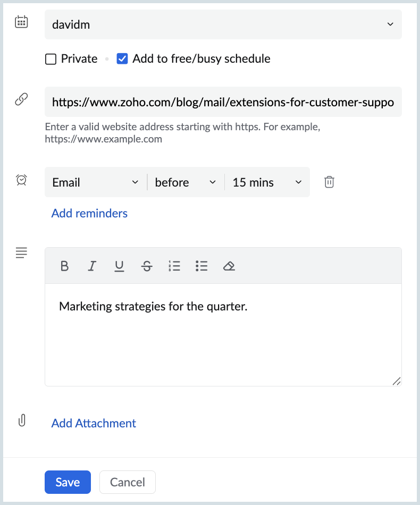The height and width of the screenshot is (505, 420).
Task: Clear formatting with eraser icon
Action: click(x=229, y=266)
